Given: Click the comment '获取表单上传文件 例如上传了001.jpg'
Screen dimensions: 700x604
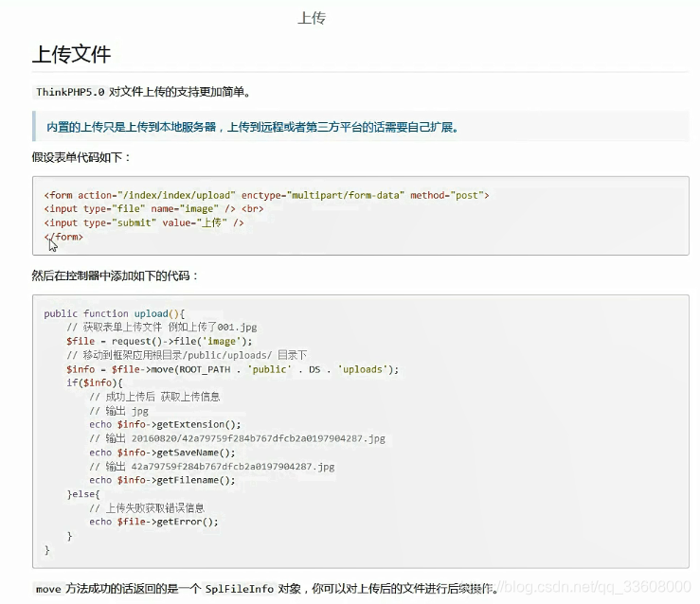Looking at the screenshot, I should coord(162,328).
